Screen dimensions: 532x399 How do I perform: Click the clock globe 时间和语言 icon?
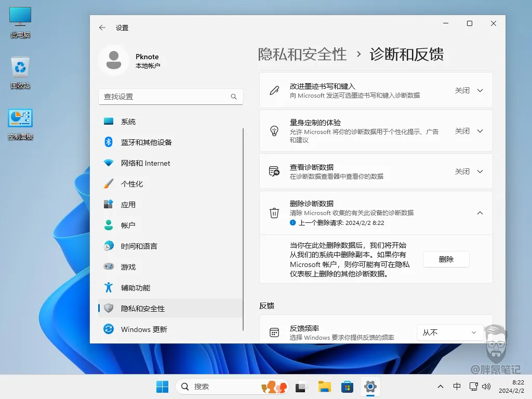tap(109, 246)
